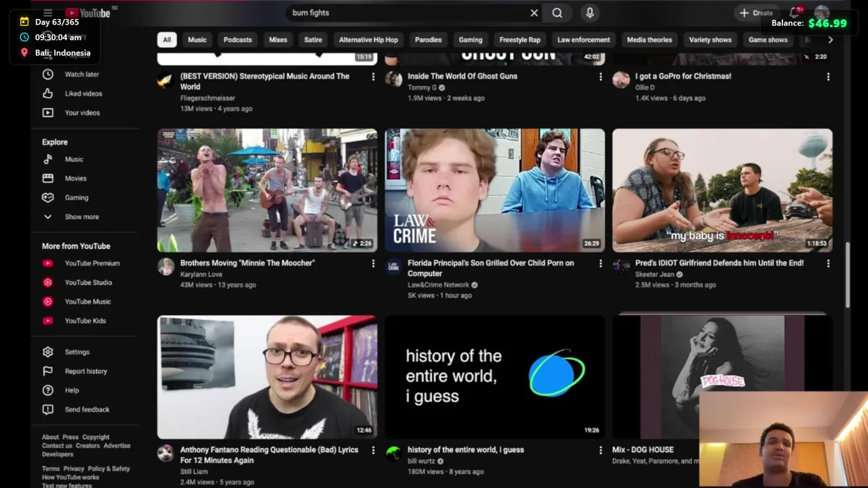The image size is (868, 488).
Task: Select the Satire filter chip
Action: (x=313, y=40)
